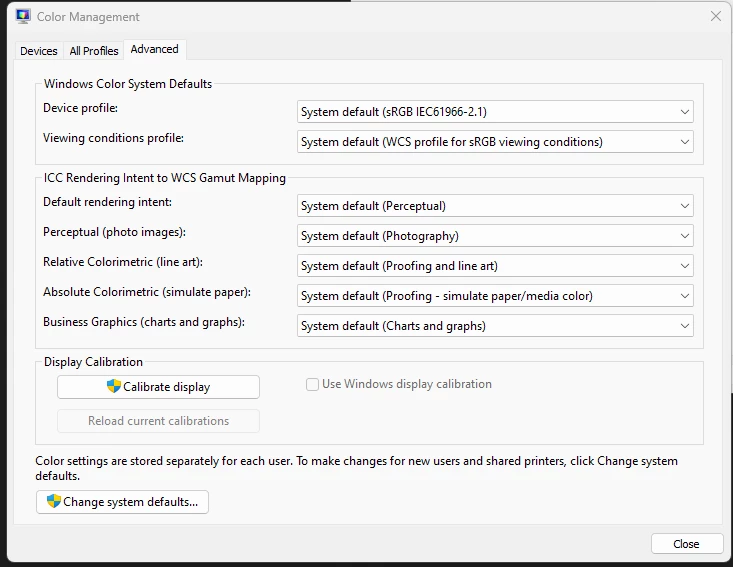Screen dimensions: 733x567
Task: Expand Business Graphics (charts and graphs) dropdown
Action: tap(495, 325)
